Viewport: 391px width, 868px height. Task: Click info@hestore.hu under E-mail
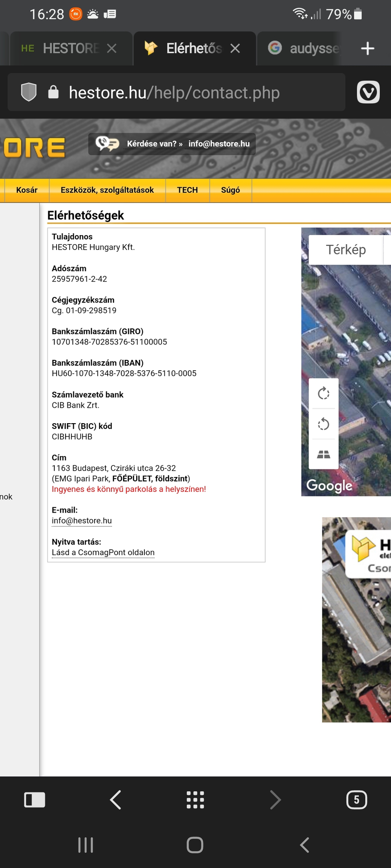pyautogui.click(x=81, y=521)
